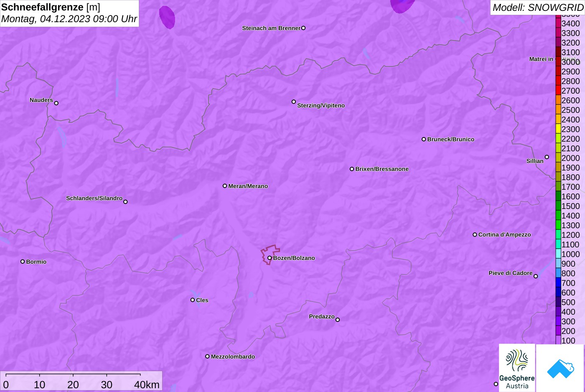Image resolution: width=585 pixels, height=392 pixels.
Task: Click the Pieve di Cadore marker dot
Action: pos(536,276)
